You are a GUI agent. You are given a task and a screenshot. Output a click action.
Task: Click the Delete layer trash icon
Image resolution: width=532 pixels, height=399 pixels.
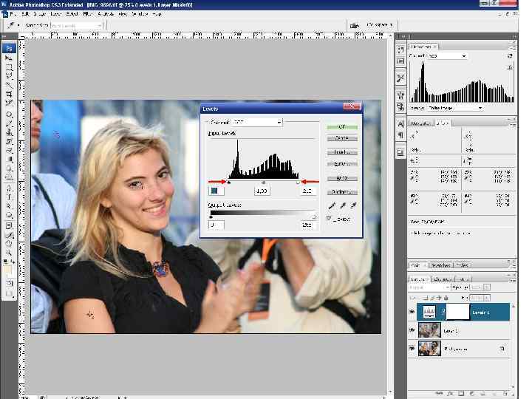coord(505,394)
